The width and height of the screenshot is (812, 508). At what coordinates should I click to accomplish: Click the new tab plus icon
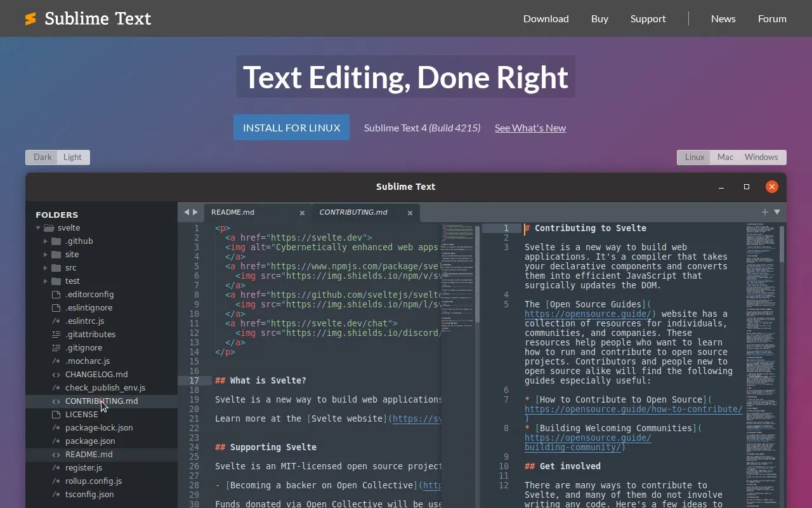[x=765, y=212]
